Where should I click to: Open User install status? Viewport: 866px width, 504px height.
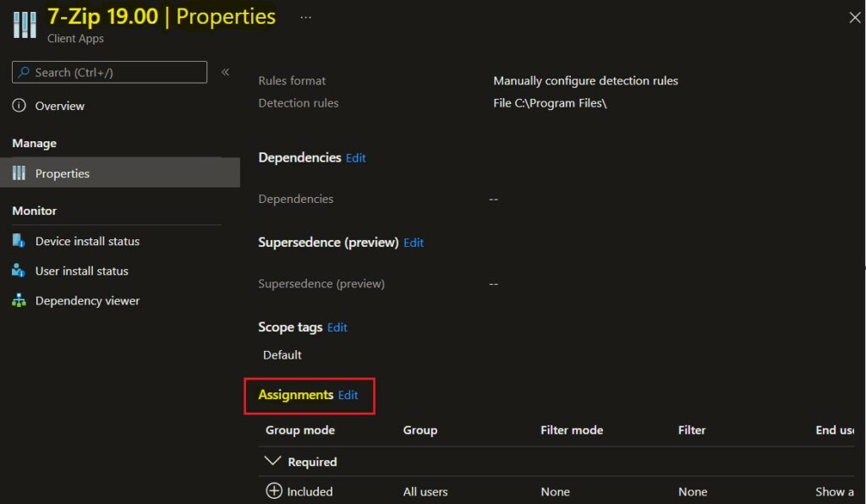pyautogui.click(x=82, y=271)
